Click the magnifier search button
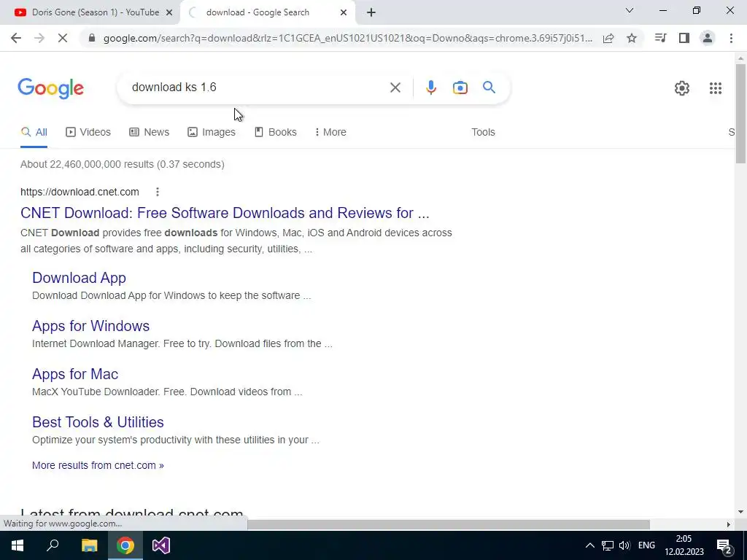Screen dimensions: 747x560 click(x=489, y=87)
